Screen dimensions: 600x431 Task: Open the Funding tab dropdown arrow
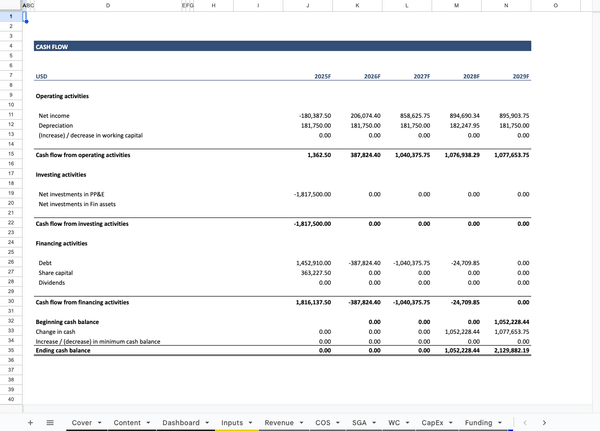(x=501, y=423)
